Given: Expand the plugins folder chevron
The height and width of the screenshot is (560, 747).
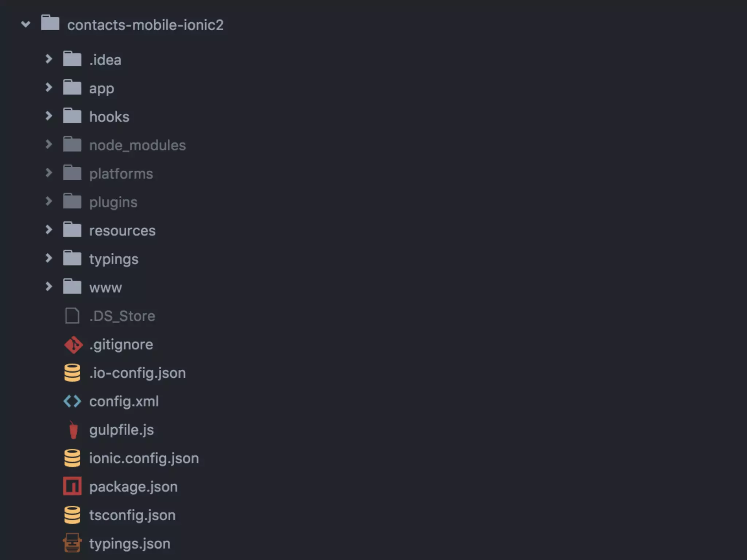Looking at the screenshot, I should click(49, 201).
